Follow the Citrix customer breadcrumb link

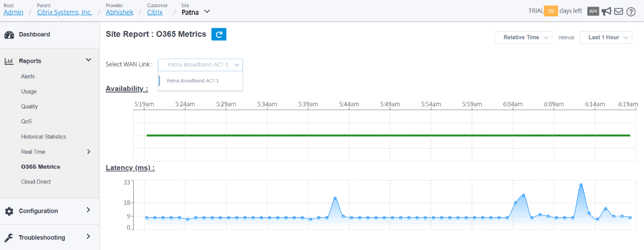tap(155, 12)
